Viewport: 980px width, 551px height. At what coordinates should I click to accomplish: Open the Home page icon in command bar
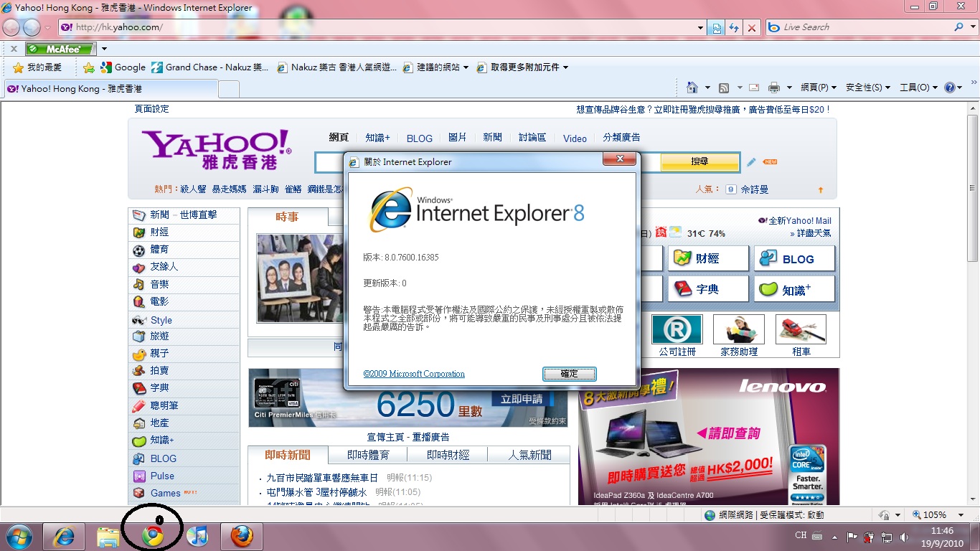coord(692,88)
